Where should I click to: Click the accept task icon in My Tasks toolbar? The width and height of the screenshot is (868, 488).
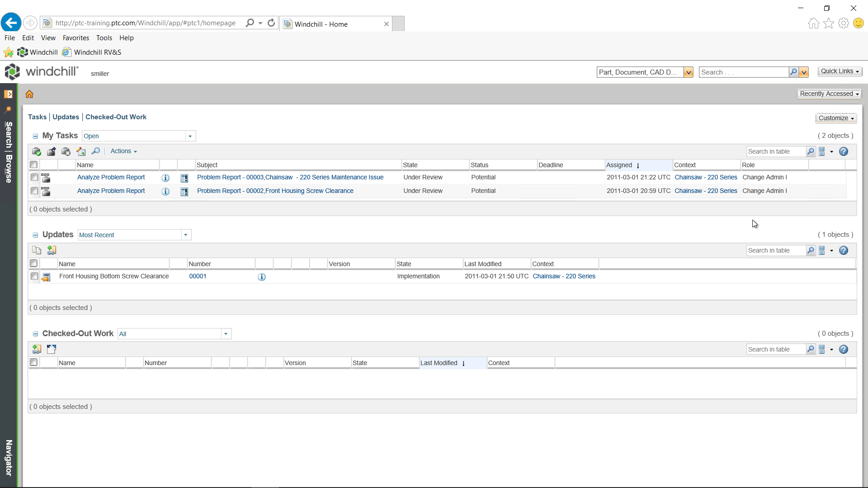click(x=37, y=151)
